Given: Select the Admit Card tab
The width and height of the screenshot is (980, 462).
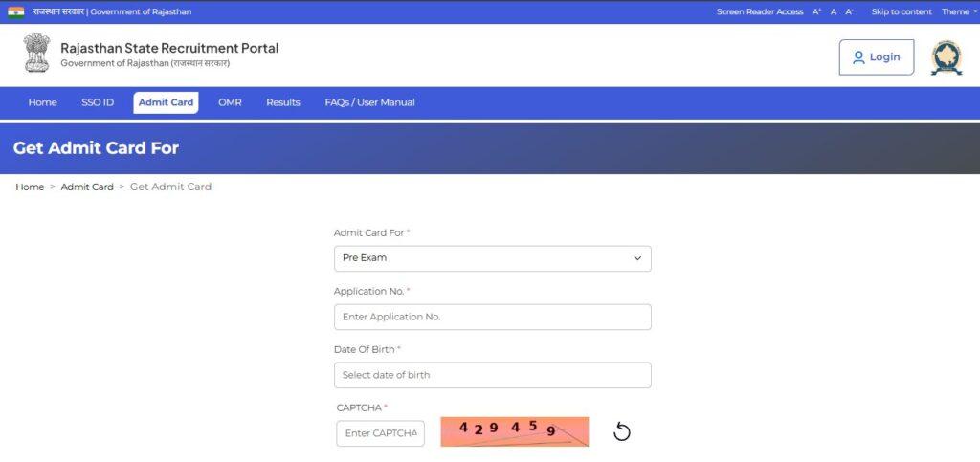Looking at the screenshot, I should tap(166, 102).
